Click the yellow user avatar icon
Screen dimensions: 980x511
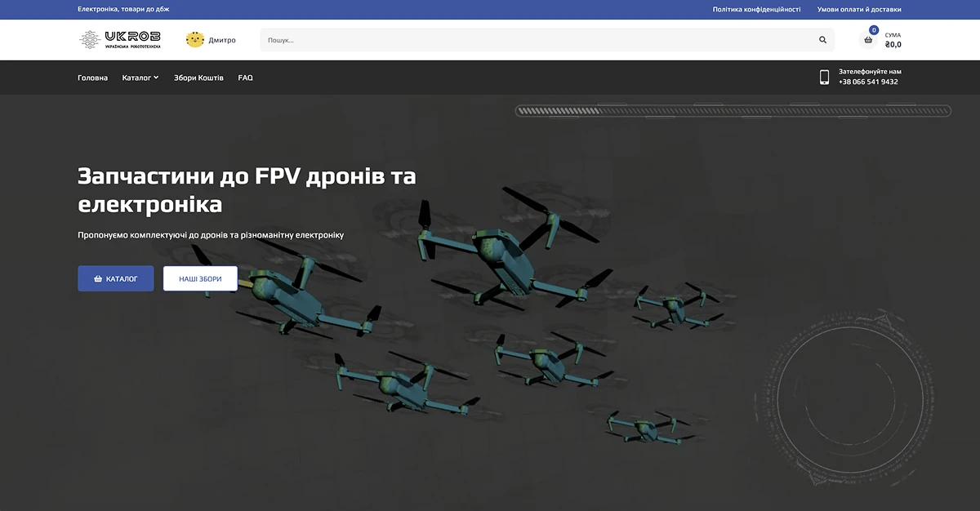195,39
